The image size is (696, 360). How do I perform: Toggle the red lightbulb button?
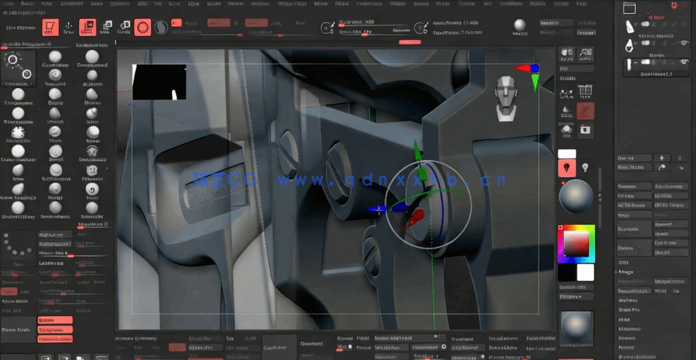567,168
